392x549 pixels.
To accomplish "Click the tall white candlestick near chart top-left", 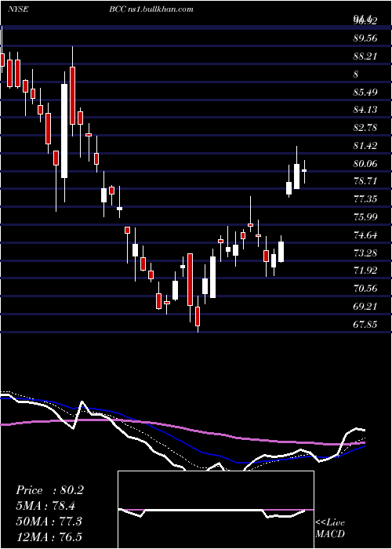I will click(x=64, y=131).
